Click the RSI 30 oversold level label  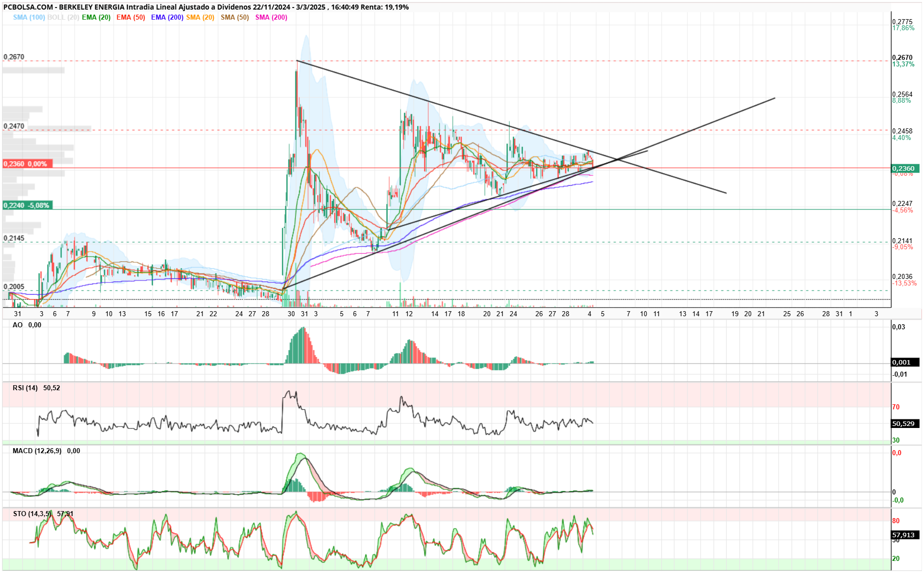click(x=896, y=440)
